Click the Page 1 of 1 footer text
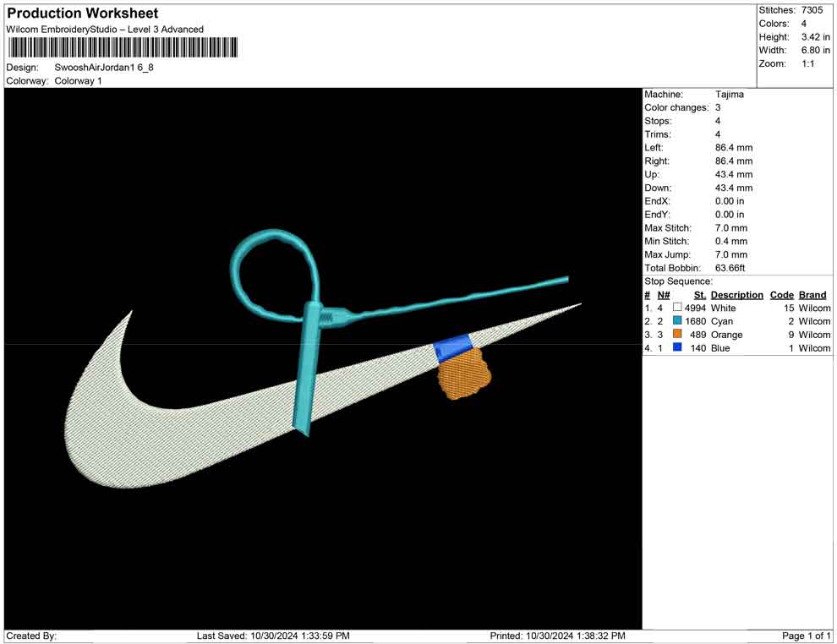837x644 pixels. coord(806,636)
